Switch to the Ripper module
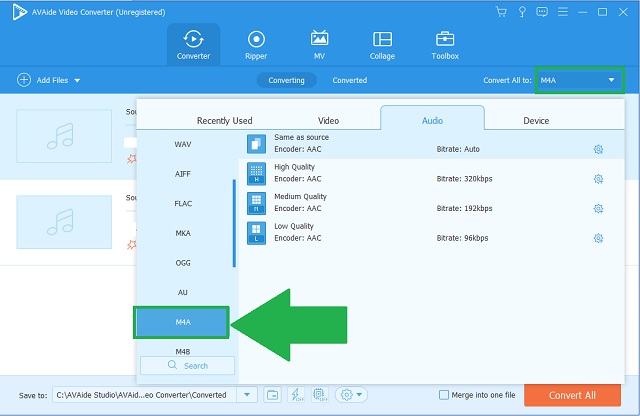 coord(256,45)
